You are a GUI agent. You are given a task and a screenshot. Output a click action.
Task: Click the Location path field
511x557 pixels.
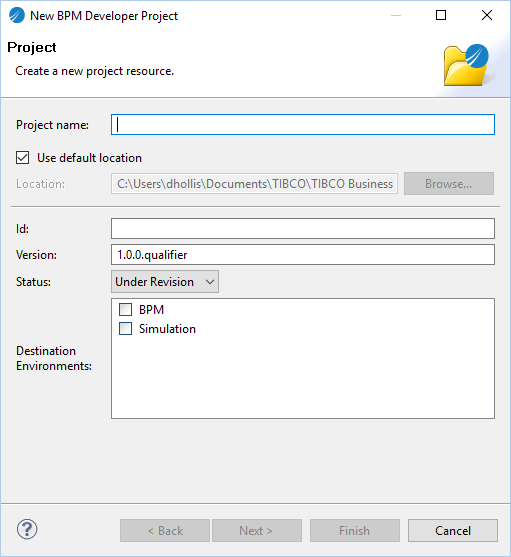click(x=254, y=184)
